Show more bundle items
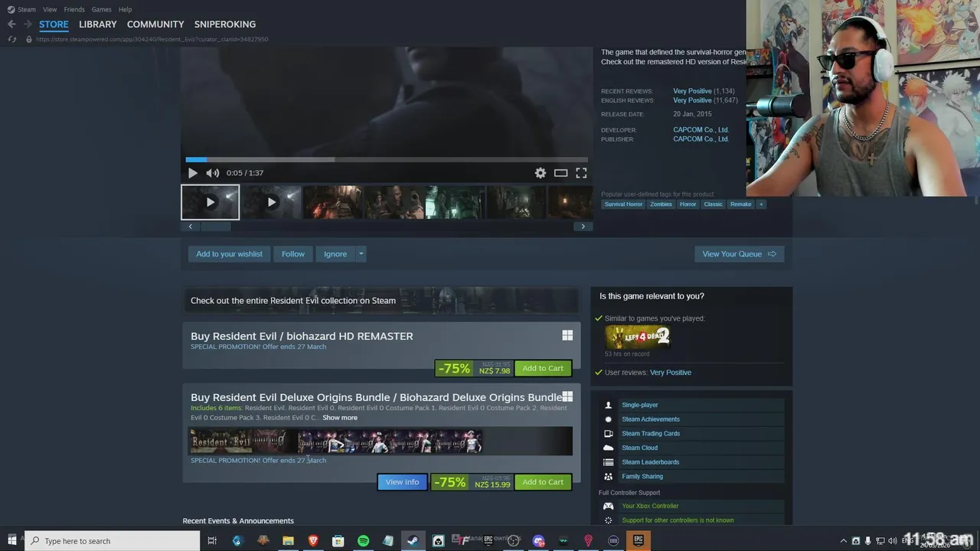Image resolution: width=980 pixels, height=551 pixels. coord(340,418)
